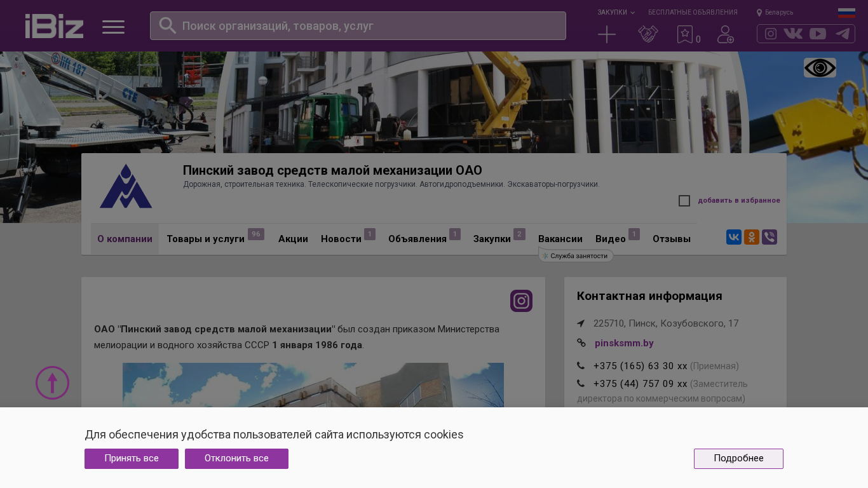Click the 'Принять все' cookies button
This screenshot has height=488, width=868.
[x=132, y=459]
